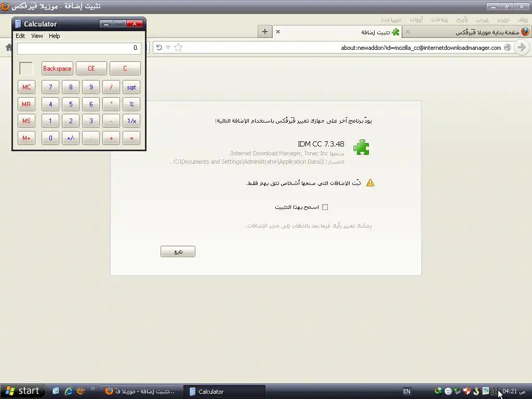Open the عرض menu in Firefox
This screenshot has height=399, width=532.
(x=482, y=20)
